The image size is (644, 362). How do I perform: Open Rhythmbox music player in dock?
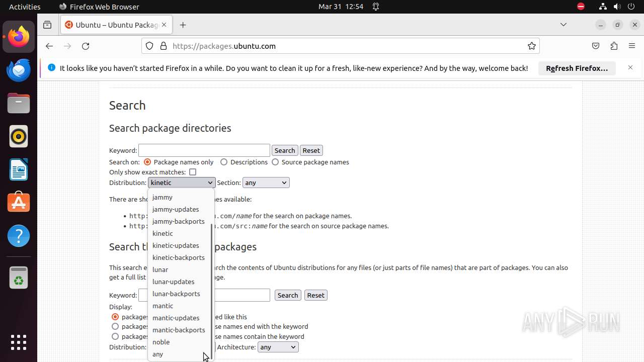(x=19, y=136)
